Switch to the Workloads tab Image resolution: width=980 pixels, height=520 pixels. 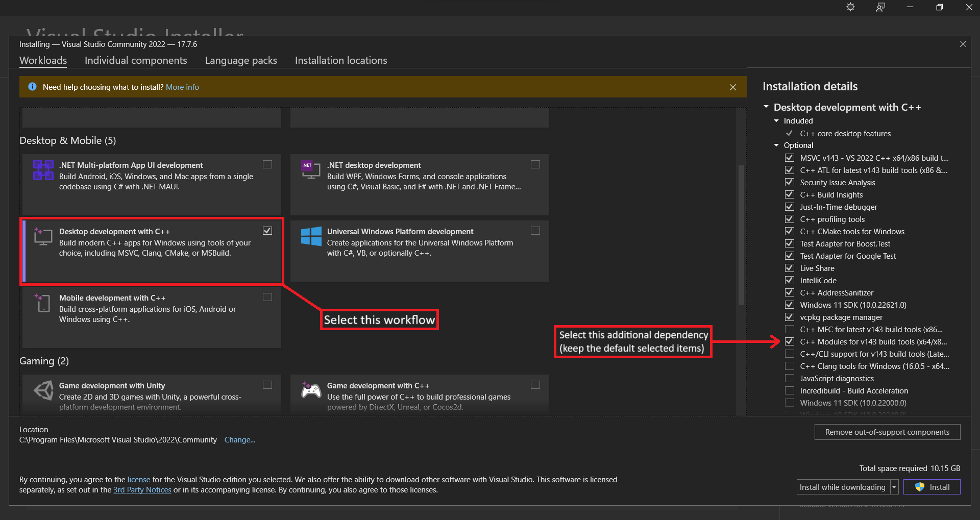click(x=43, y=61)
